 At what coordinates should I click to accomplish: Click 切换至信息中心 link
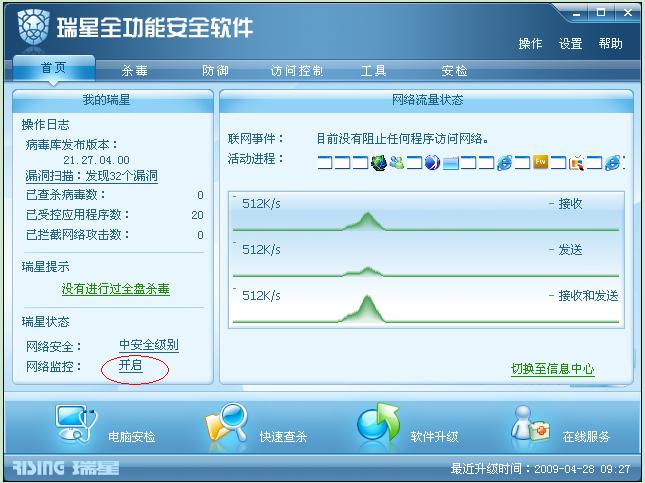coord(552,369)
